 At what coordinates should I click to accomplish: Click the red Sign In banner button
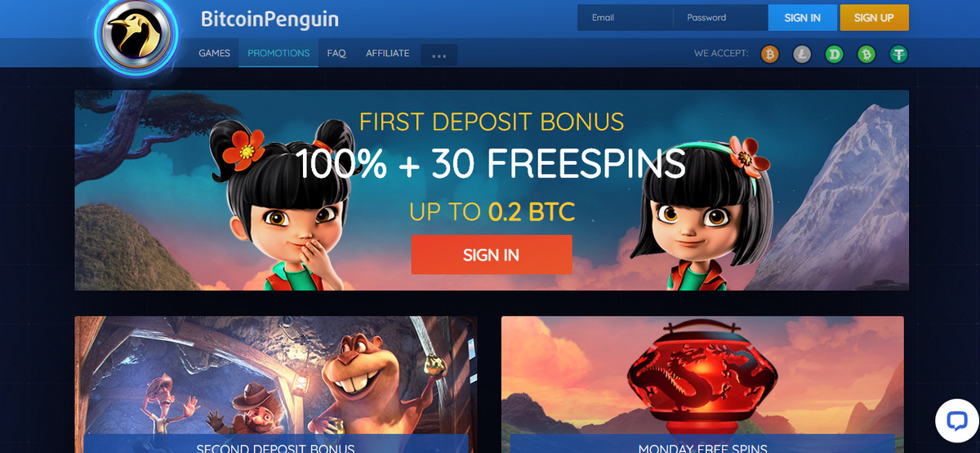492,255
